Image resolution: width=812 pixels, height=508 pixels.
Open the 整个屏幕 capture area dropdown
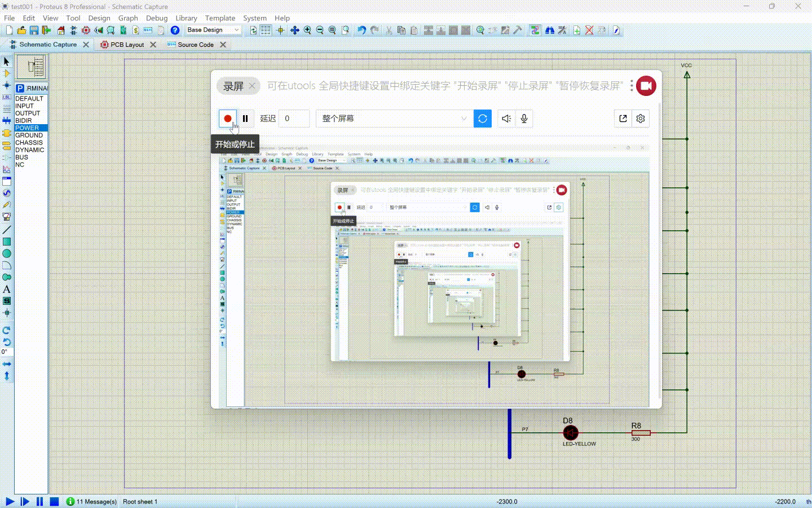pyautogui.click(x=394, y=119)
